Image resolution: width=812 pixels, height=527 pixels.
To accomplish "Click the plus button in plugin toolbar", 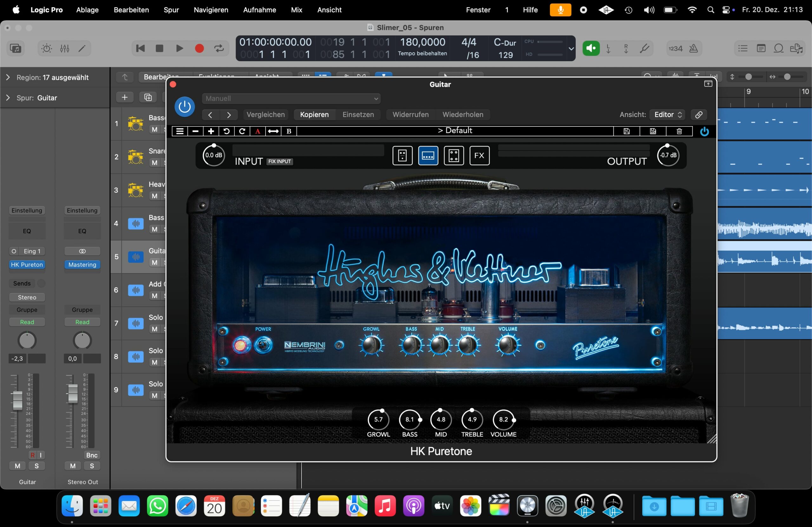I will (x=211, y=131).
